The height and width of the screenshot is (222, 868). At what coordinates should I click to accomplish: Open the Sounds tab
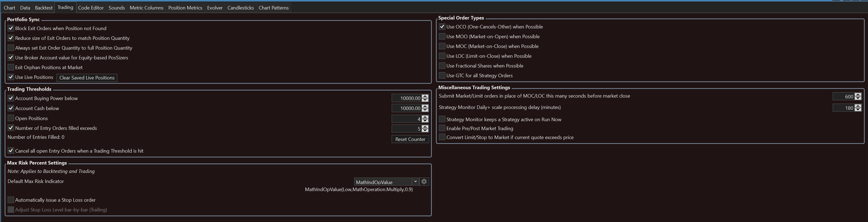117,8
